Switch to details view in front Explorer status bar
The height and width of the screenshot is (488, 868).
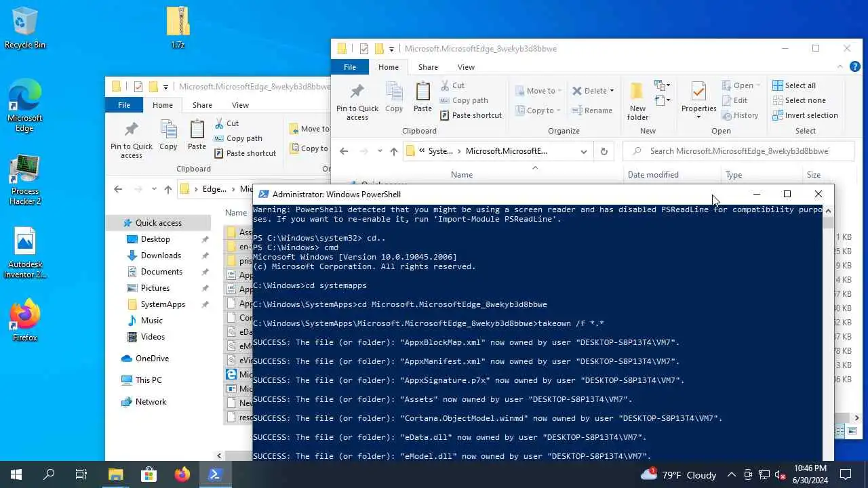pos(840,431)
